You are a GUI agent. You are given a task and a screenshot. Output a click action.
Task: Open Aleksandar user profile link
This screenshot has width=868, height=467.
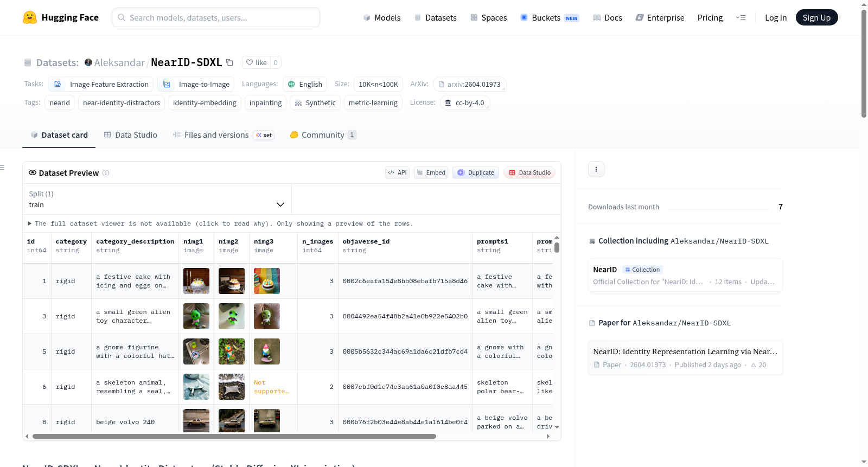coord(119,62)
